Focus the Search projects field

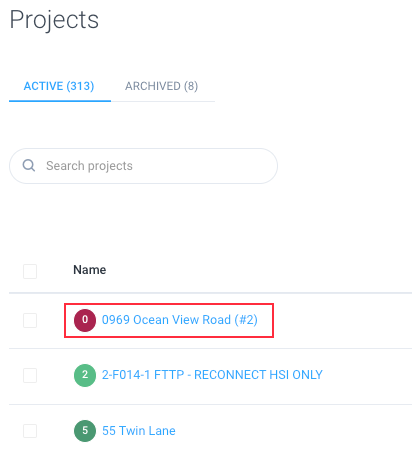coord(143,166)
